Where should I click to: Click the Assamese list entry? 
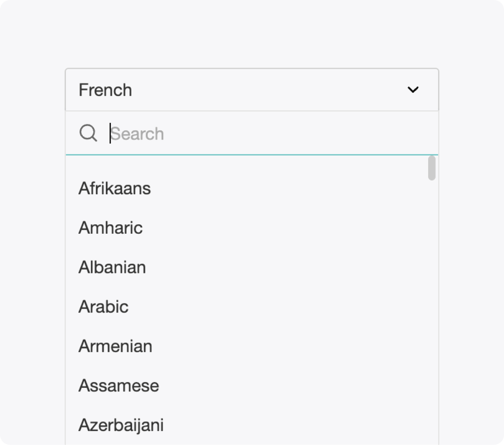point(118,386)
